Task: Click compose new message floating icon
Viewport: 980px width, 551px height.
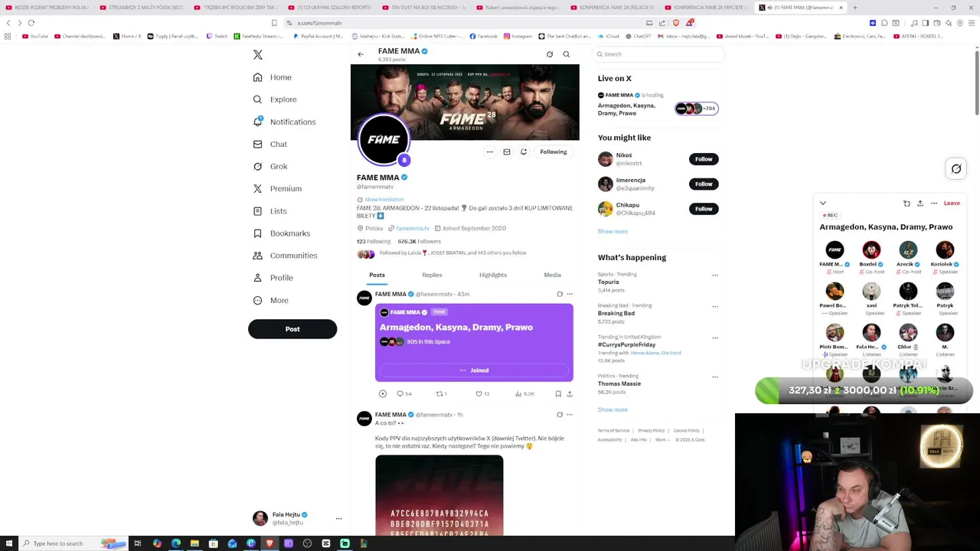Action: pos(956,169)
